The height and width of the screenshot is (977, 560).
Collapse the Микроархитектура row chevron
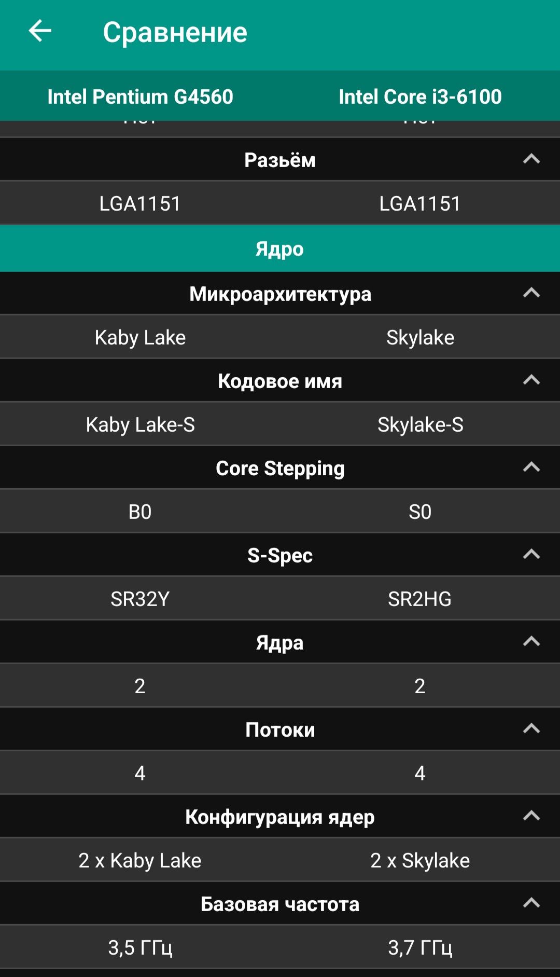531,293
